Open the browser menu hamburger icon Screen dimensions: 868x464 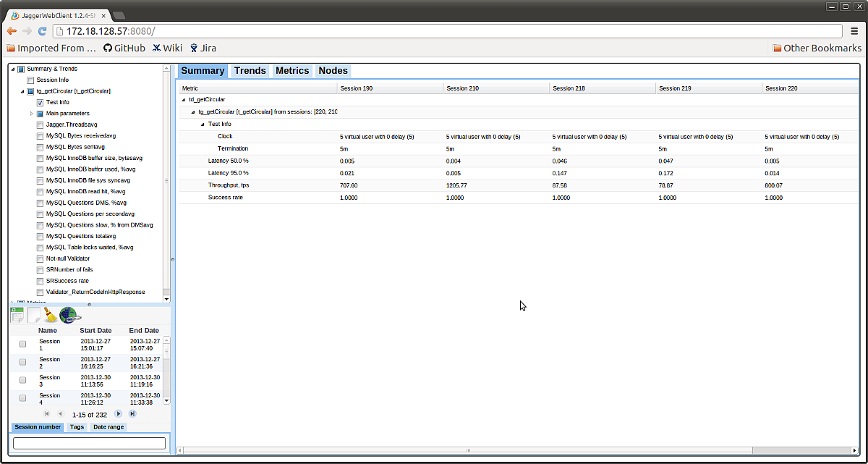pyautogui.click(x=856, y=30)
